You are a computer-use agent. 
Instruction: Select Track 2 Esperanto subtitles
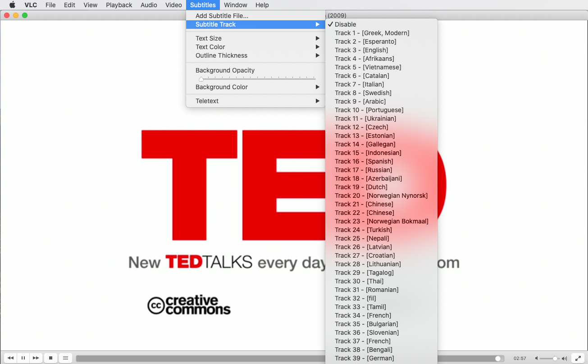pos(381,41)
